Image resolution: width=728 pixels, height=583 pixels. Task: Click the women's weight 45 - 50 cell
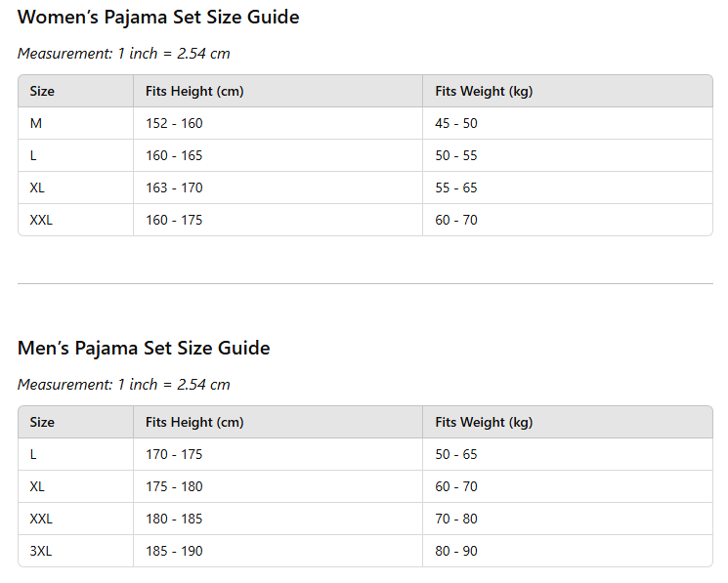456,124
